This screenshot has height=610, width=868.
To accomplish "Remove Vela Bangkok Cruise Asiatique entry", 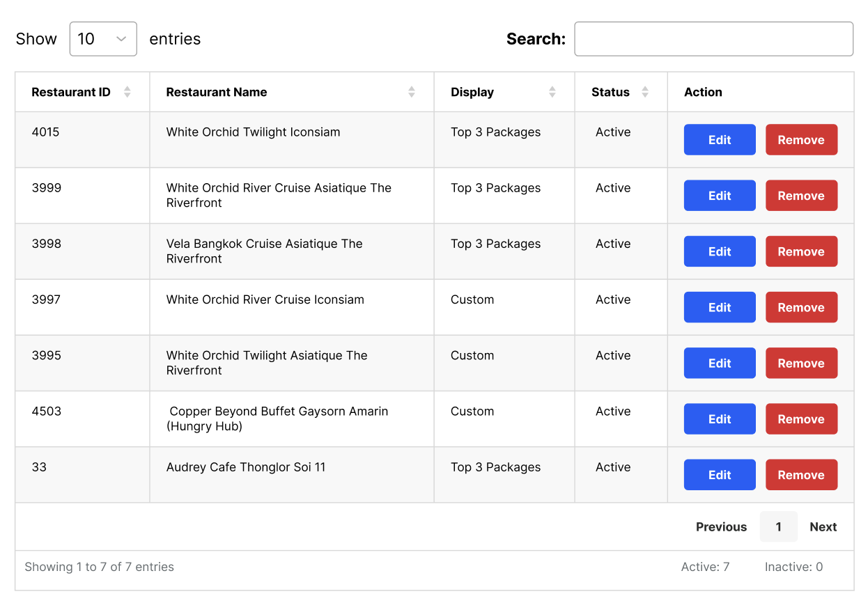I will (801, 251).
